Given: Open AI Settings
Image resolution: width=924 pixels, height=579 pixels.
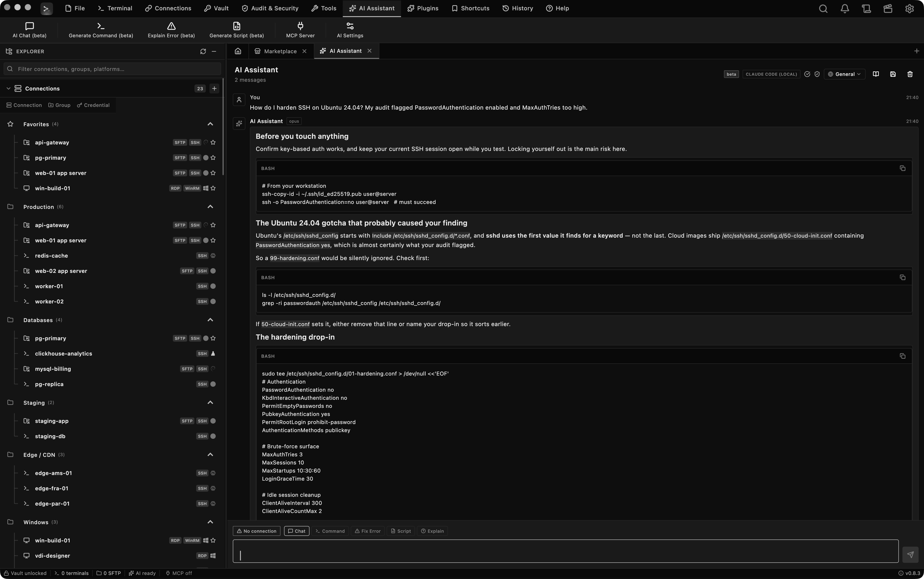Looking at the screenshot, I should click(x=350, y=30).
